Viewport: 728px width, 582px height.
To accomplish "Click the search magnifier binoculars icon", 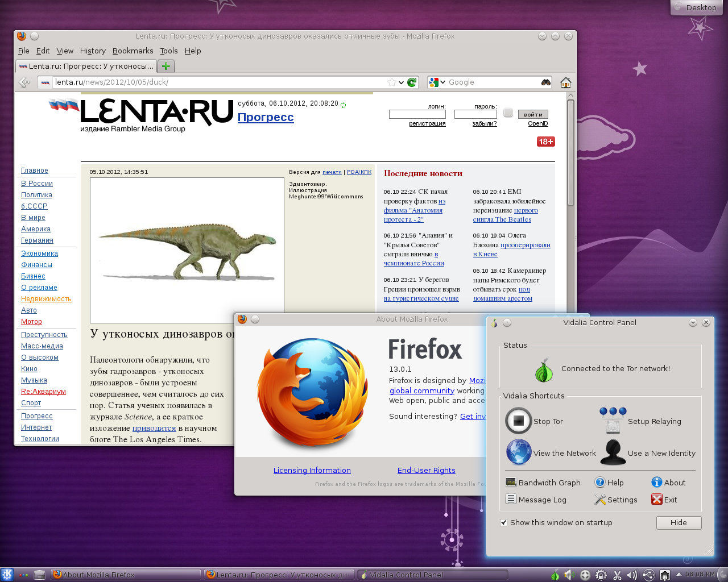I will point(546,82).
